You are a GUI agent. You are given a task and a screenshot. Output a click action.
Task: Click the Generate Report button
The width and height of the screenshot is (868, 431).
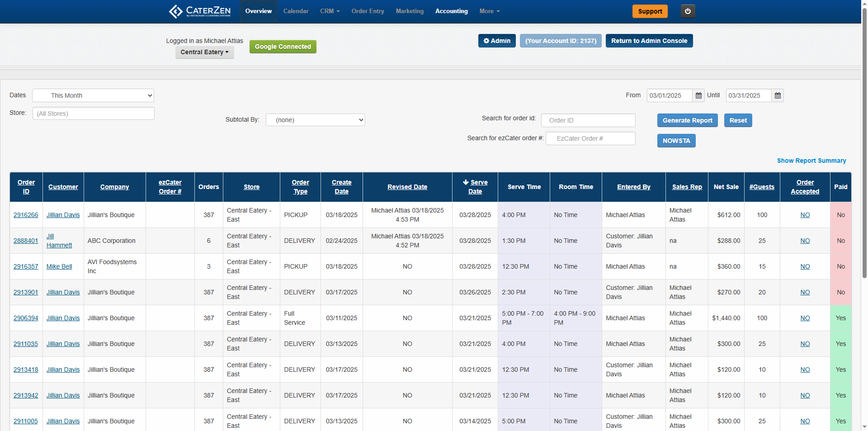pyautogui.click(x=687, y=120)
